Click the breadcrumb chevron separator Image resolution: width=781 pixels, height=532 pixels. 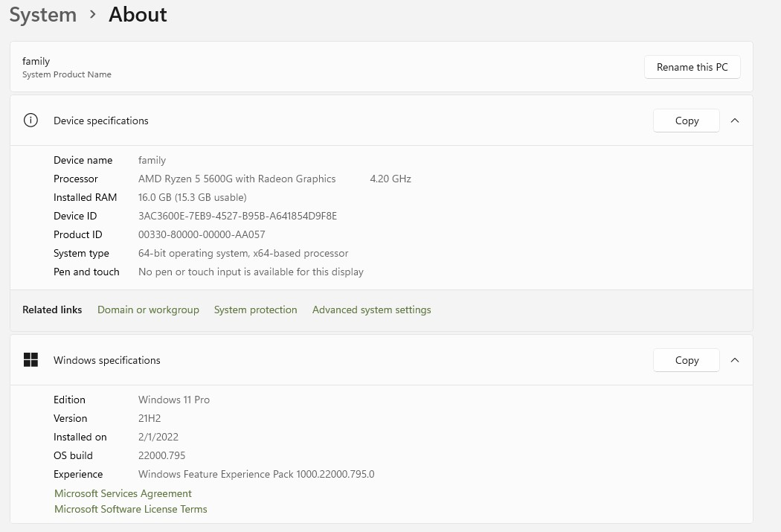93,15
